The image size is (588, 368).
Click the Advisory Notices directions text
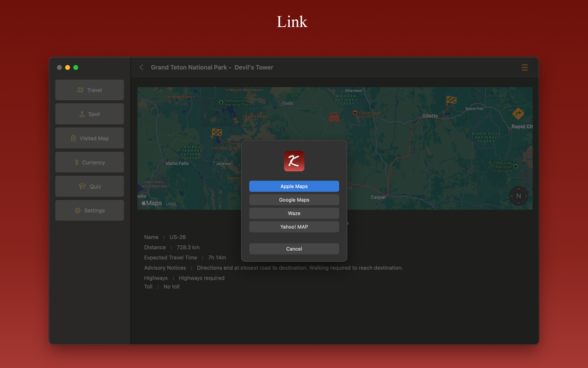300,268
